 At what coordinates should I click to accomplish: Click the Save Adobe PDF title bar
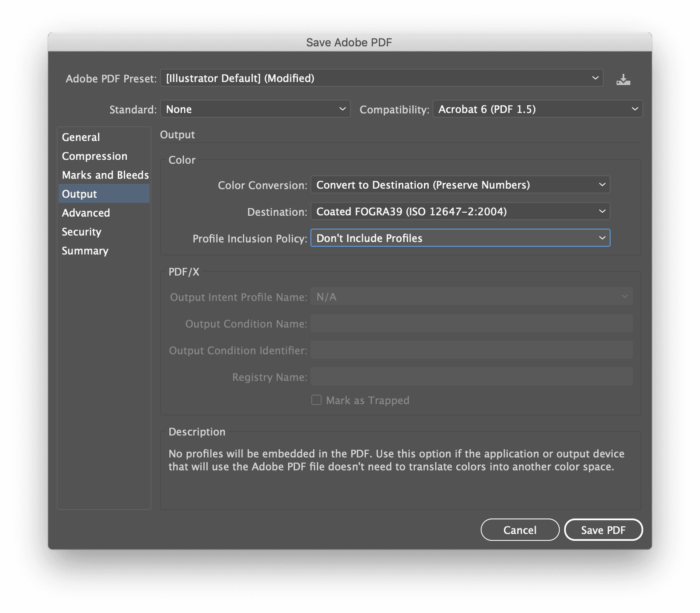pos(350,42)
